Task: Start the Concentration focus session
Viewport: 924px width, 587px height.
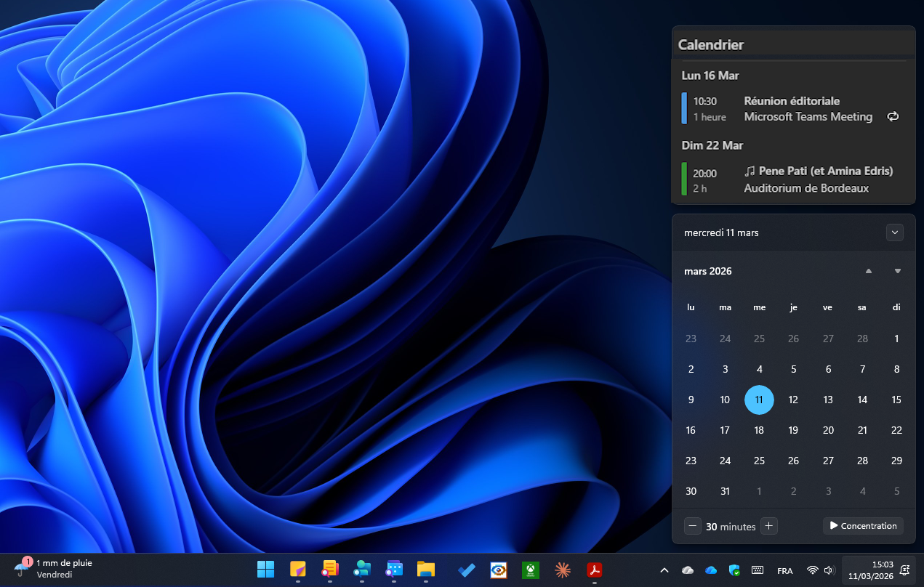Action: point(863,526)
